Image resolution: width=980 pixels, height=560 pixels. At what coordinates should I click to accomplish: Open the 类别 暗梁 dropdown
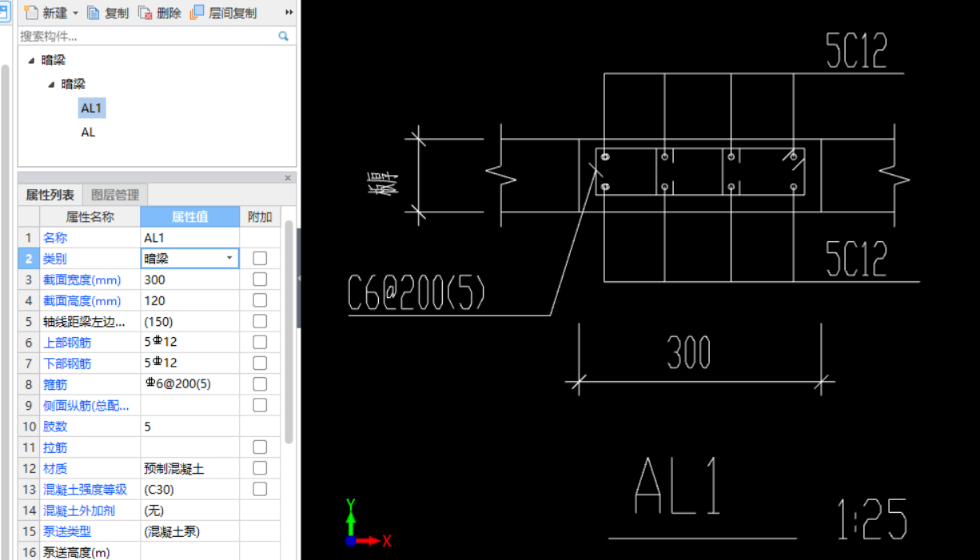point(229,258)
